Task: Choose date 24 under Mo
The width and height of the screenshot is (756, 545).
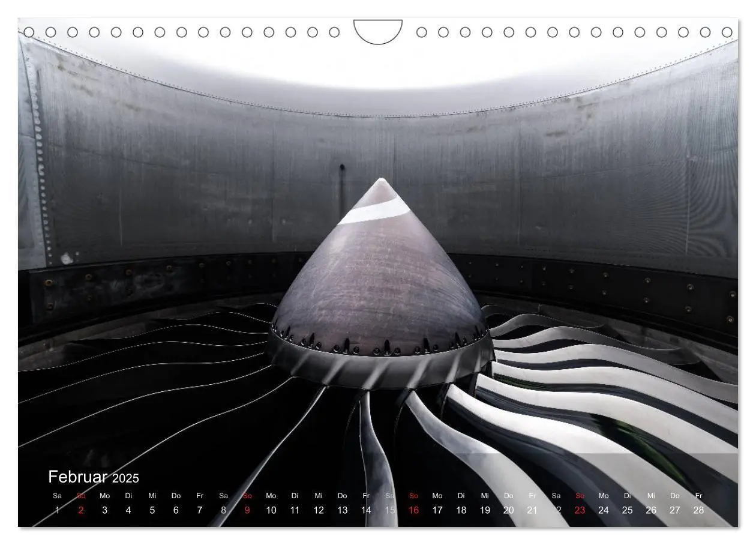Action: click(x=604, y=510)
